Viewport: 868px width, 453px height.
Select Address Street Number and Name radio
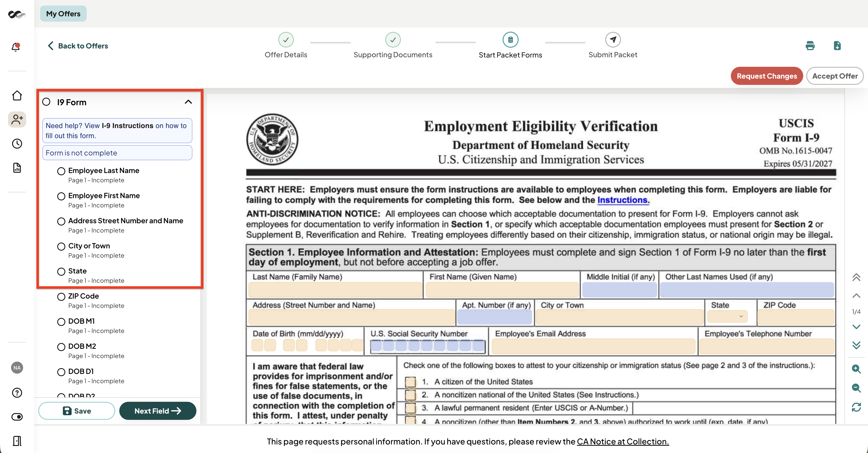(x=61, y=221)
